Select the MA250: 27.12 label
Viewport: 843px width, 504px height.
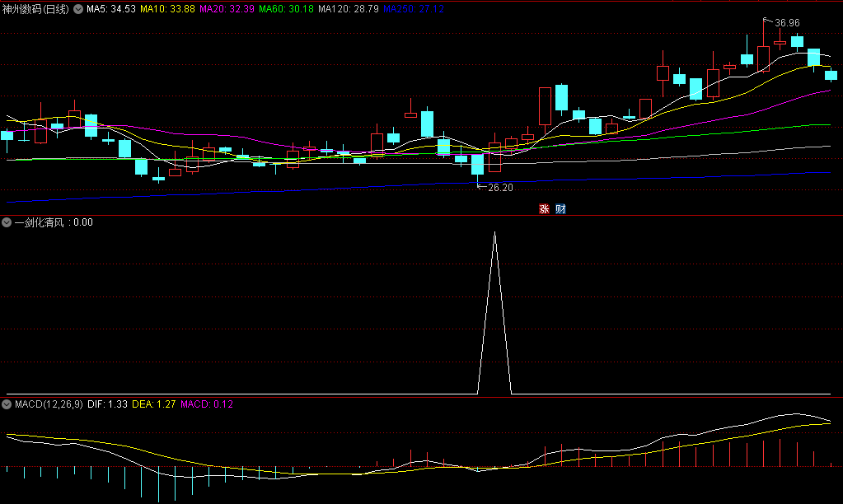click(414, 9)
